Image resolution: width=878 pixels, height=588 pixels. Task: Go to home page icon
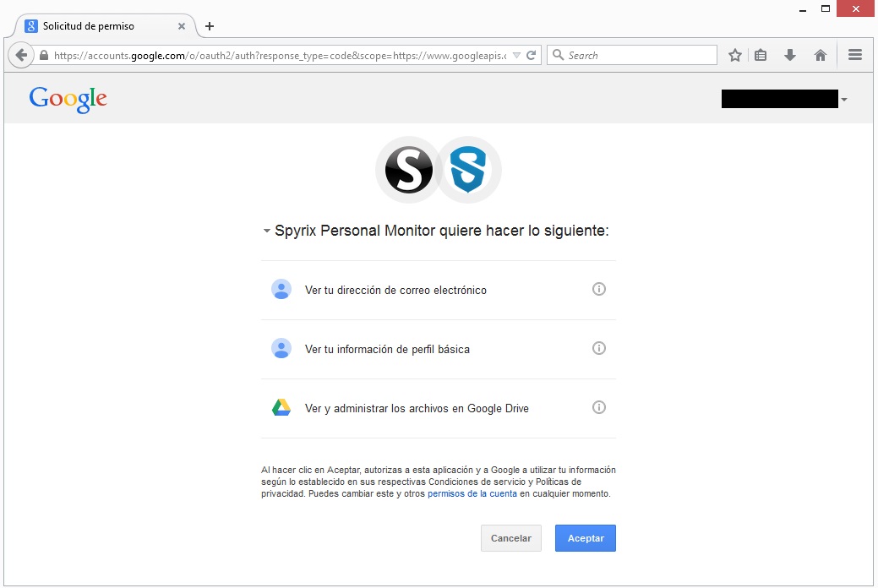(821, 55)
